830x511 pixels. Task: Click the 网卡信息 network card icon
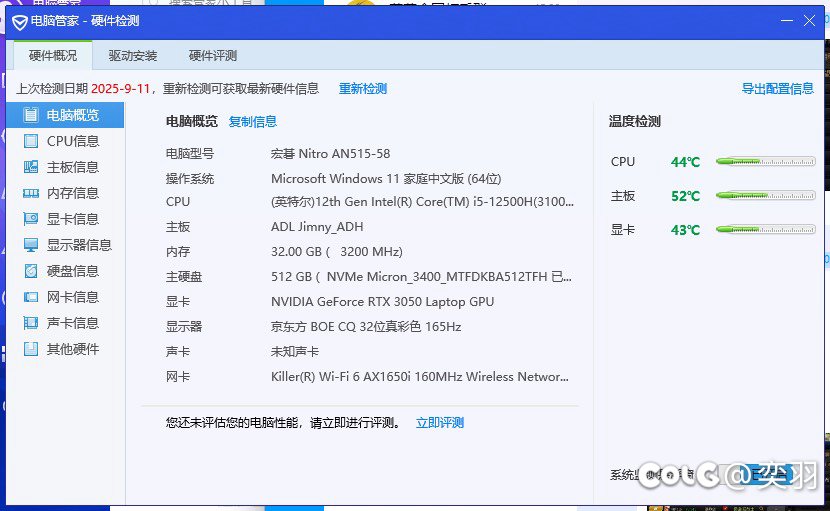click(31, 297)
